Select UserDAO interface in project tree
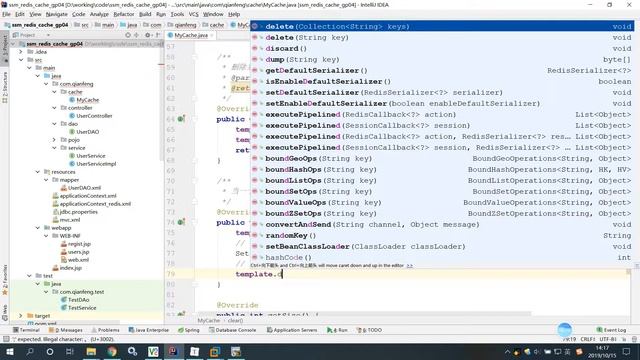The width and height of the screenshot is (640, 360). (x=84, y=132)
